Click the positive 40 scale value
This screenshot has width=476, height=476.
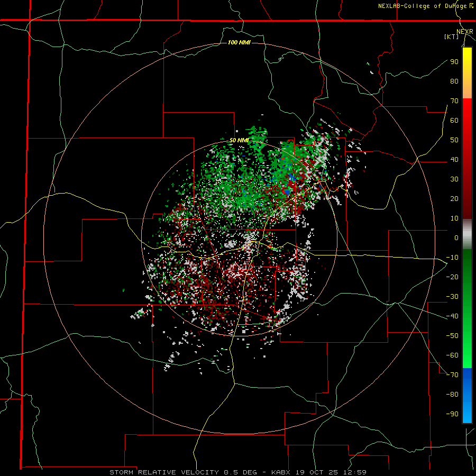point(454,159)
